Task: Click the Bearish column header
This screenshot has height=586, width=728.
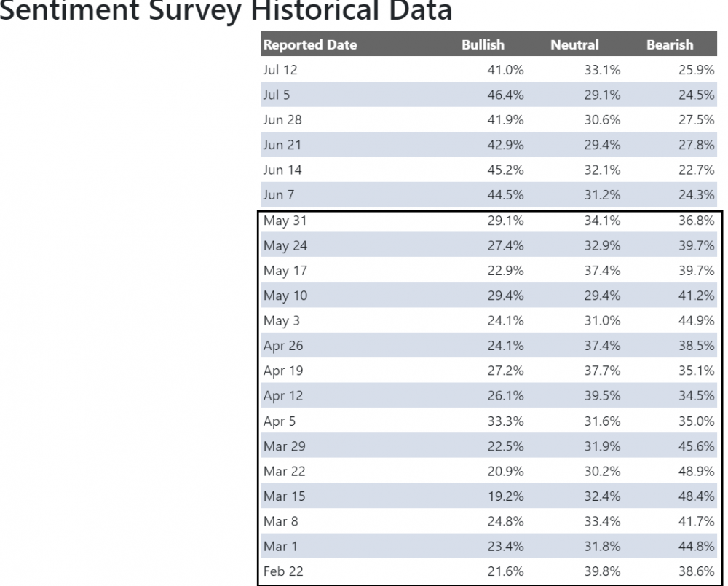Action: [x=670, y=45]
